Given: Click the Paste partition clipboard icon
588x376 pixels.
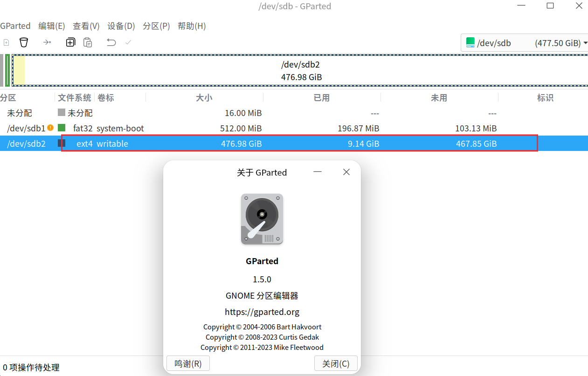Looking at the screenshot, I should 88,42.
